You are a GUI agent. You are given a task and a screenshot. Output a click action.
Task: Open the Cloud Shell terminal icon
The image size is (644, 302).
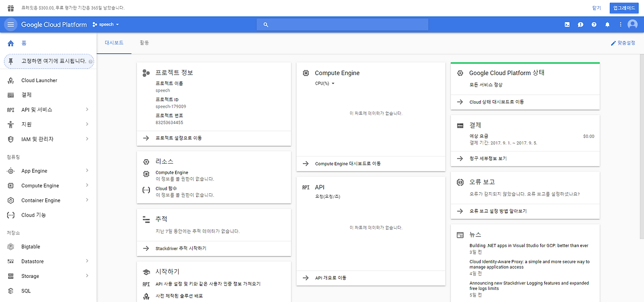click(567, 24)
